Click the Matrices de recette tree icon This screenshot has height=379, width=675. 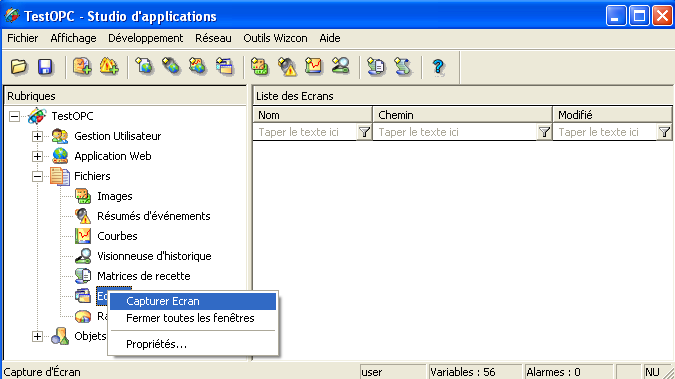[x=83, y=276]
